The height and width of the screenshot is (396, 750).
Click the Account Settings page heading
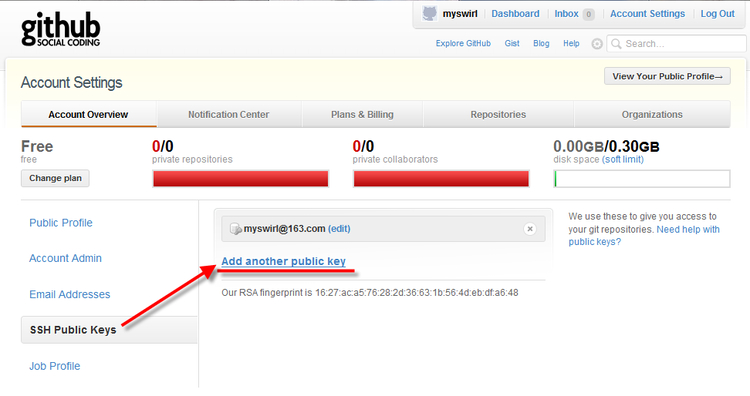pyautogui.click(x=72, y=83)
